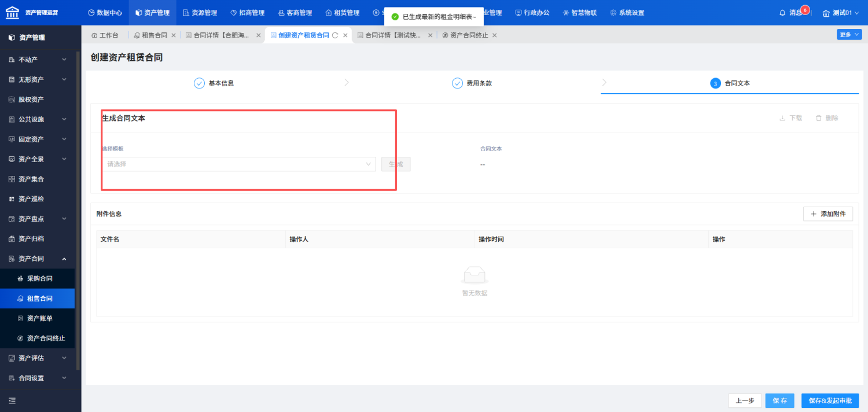Go to the 基本信息 step
The width and height of the screenshot is (868, 412).
click(x=214, y=83)
